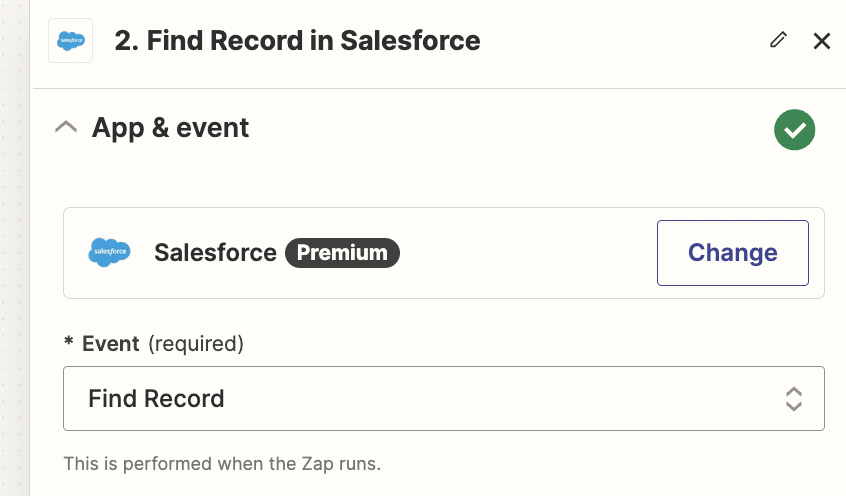846x496 pixels.
Task: Click the Salesforce logo in the header
Action: [71, 40]
